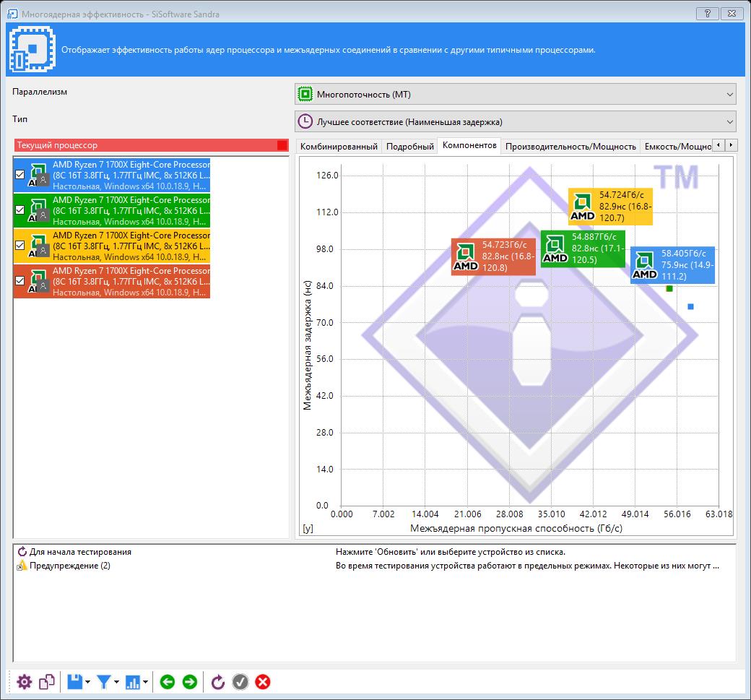Go back with green left arrow
The width and height of the screenshot is (751, 700).
click(x=167, y=682)
